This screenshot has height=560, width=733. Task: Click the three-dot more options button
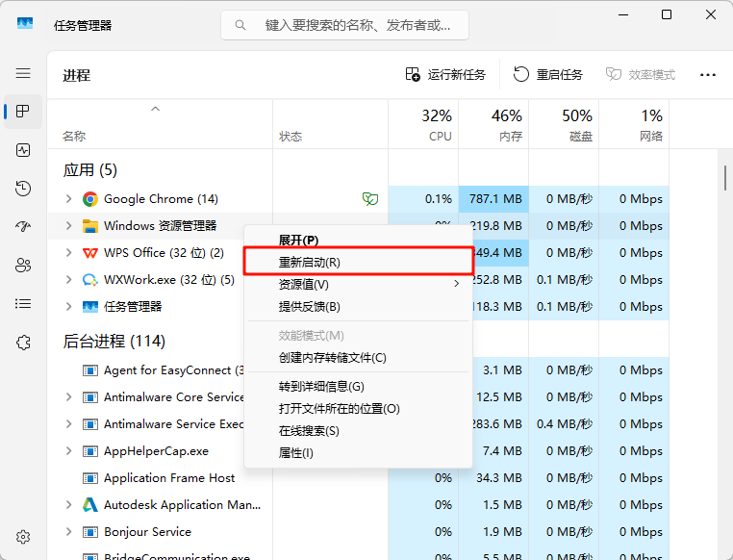click(x=708, y=75)
